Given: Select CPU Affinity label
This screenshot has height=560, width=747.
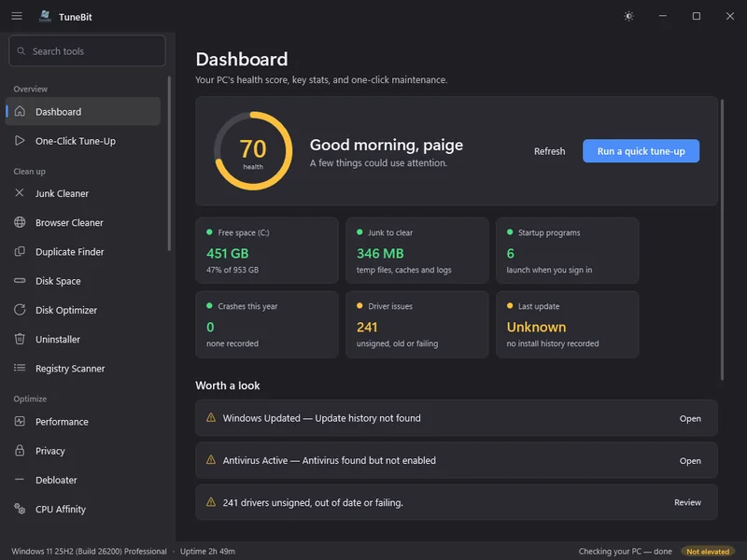Looking at the screenshot, I should coord(61,509).
